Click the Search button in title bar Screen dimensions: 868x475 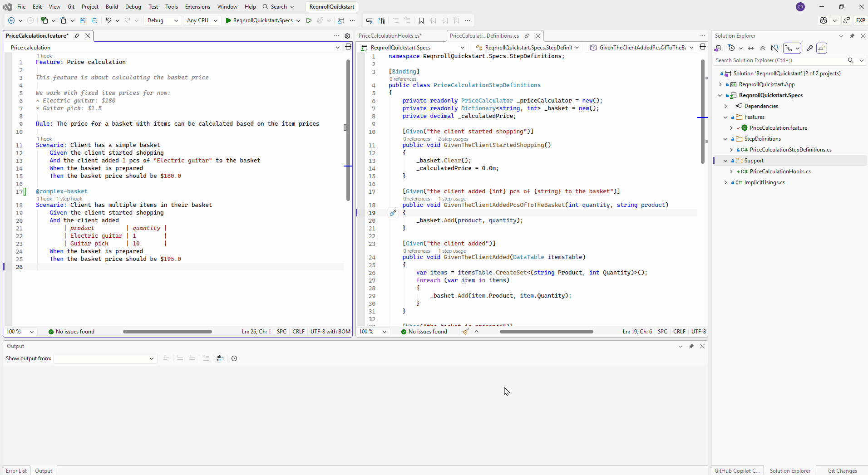(x=279, y=7)
